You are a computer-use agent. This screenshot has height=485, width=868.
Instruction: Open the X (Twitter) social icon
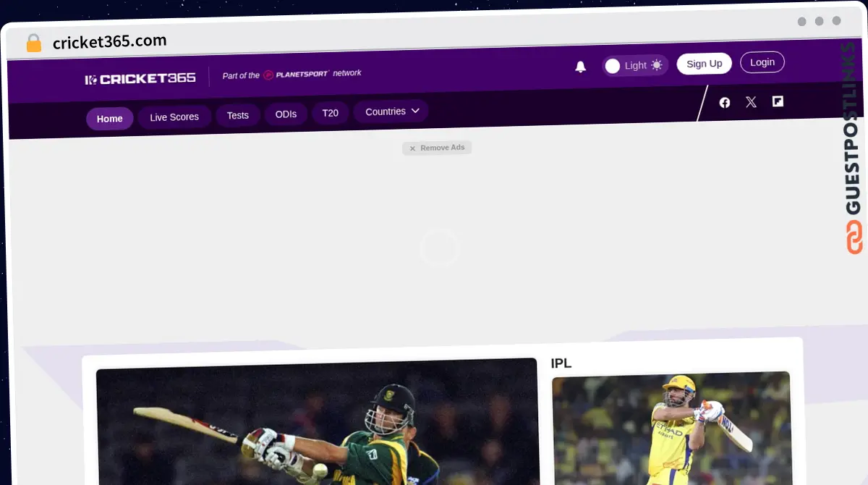click(751, 102)
